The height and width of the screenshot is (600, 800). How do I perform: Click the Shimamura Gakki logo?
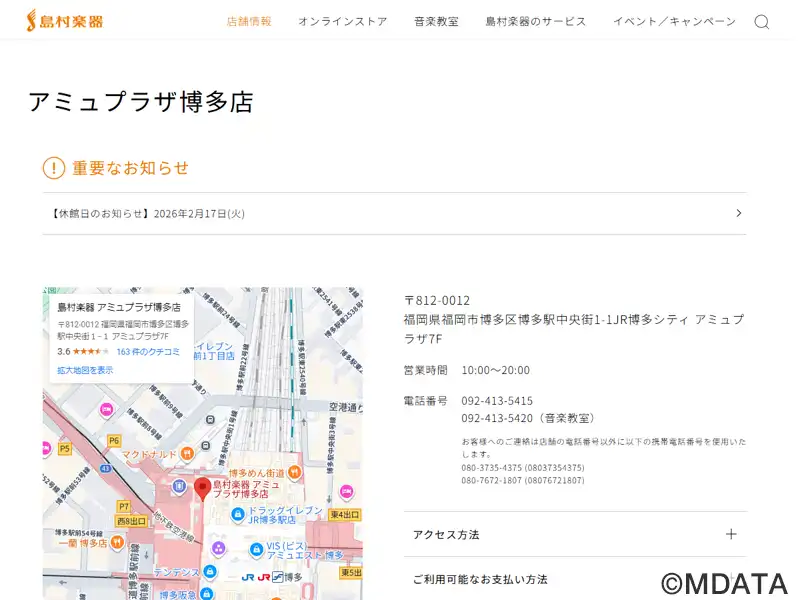(x=65, y=20)
